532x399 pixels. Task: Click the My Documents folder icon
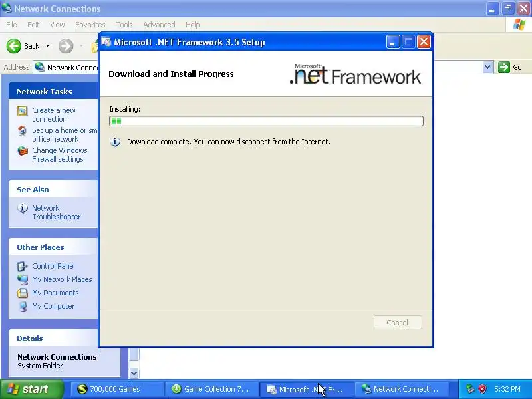(23, 293)
